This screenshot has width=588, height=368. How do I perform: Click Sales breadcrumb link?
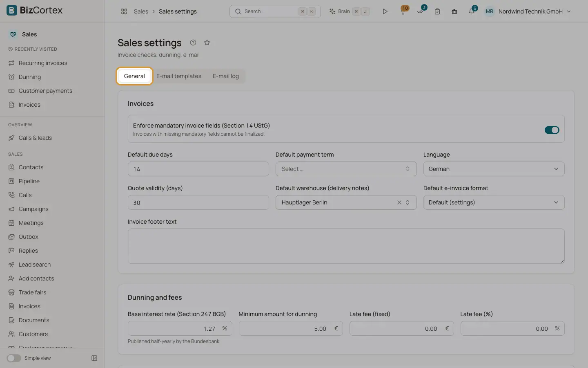point(141,11)
